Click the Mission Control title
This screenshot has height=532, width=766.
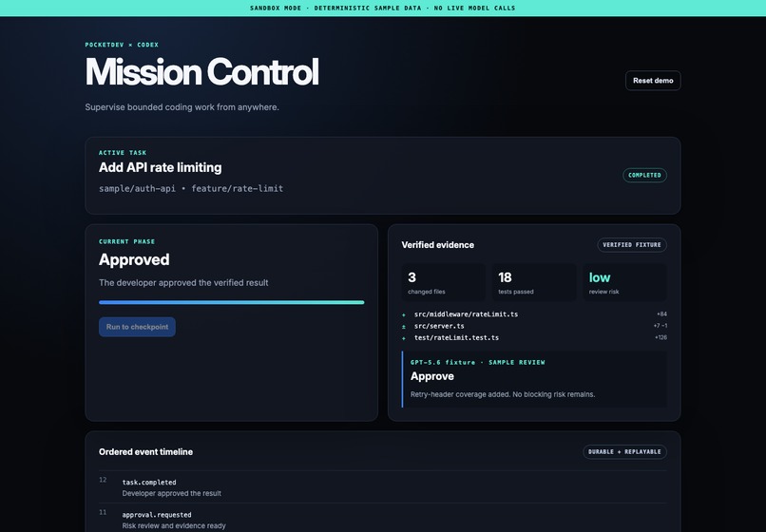[201, 72]
